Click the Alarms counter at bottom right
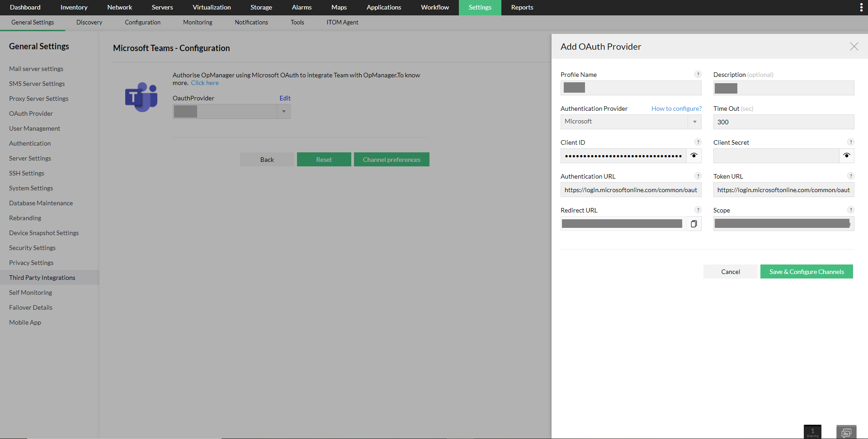Image resolution: width=868 pixels, height=439 pixels. pos(812,431)
